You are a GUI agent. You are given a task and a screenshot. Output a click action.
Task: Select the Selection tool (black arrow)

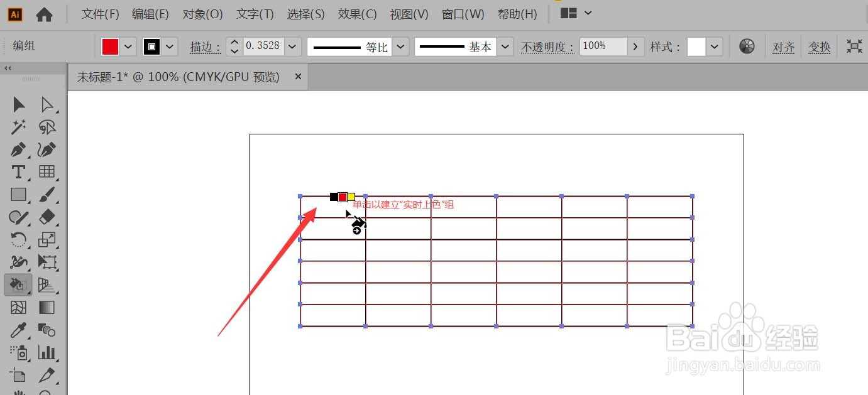(x=19, y=104)
